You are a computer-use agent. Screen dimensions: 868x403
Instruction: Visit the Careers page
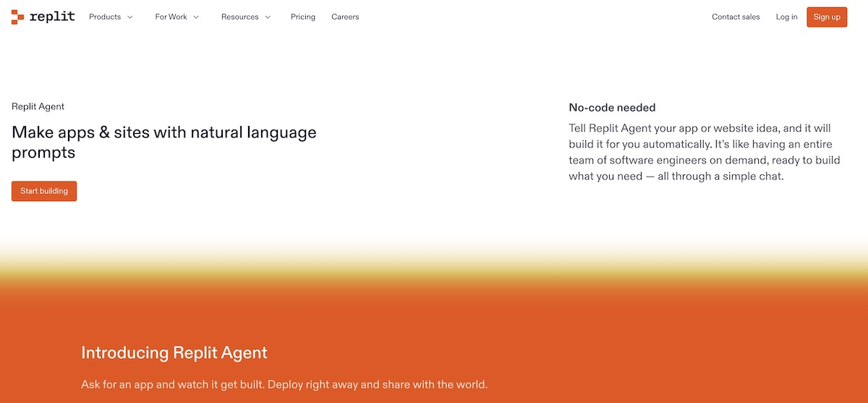coord(345,17)
